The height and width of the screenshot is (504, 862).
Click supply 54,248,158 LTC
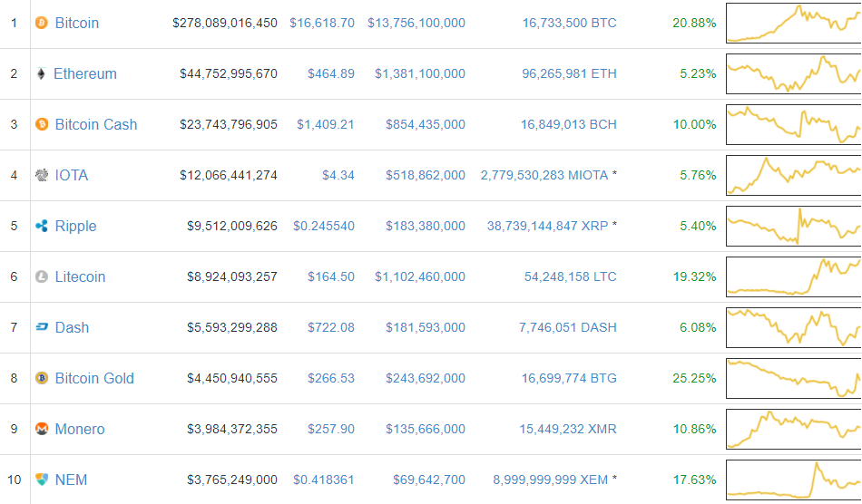[571, 276]
